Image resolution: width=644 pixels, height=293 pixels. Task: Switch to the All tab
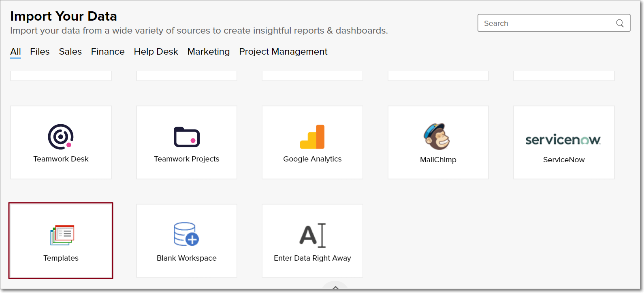[x=15, y=52]
